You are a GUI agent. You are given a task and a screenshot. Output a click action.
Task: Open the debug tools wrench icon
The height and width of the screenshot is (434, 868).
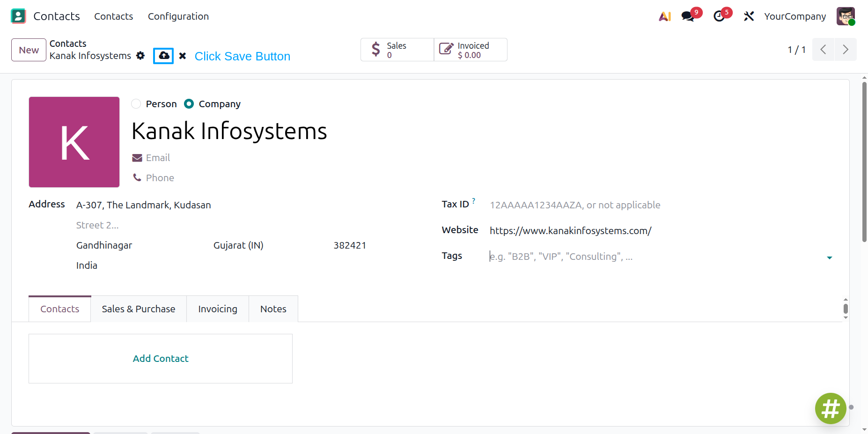pos(749,16)
